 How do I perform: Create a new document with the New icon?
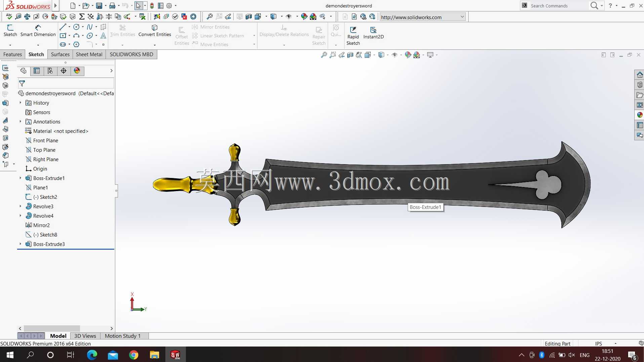(x=73, y=6)
